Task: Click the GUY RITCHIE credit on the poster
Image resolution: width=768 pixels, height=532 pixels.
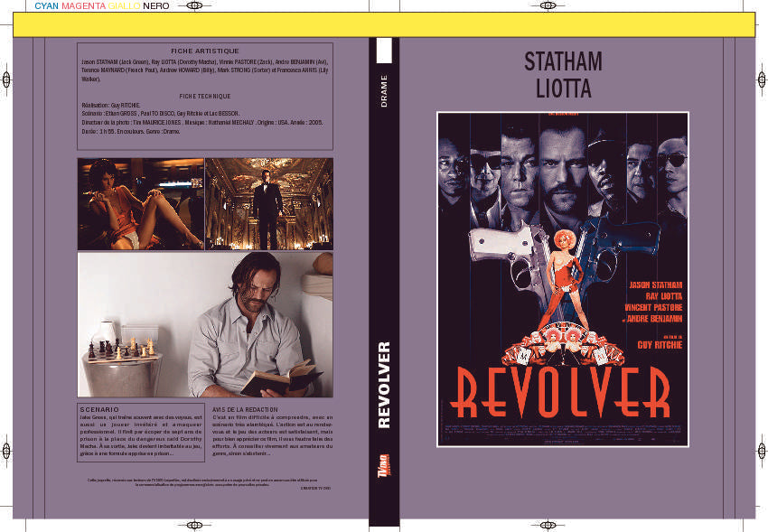Action: click(x=660, y=344)
